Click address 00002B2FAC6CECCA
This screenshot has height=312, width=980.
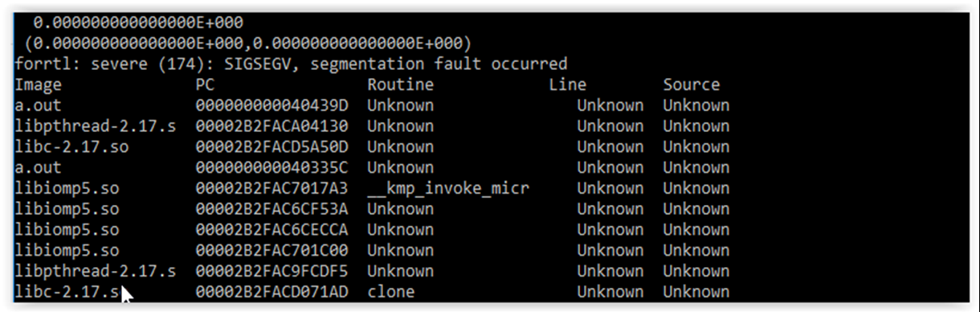pyautogui.click(x=272, y=230)
